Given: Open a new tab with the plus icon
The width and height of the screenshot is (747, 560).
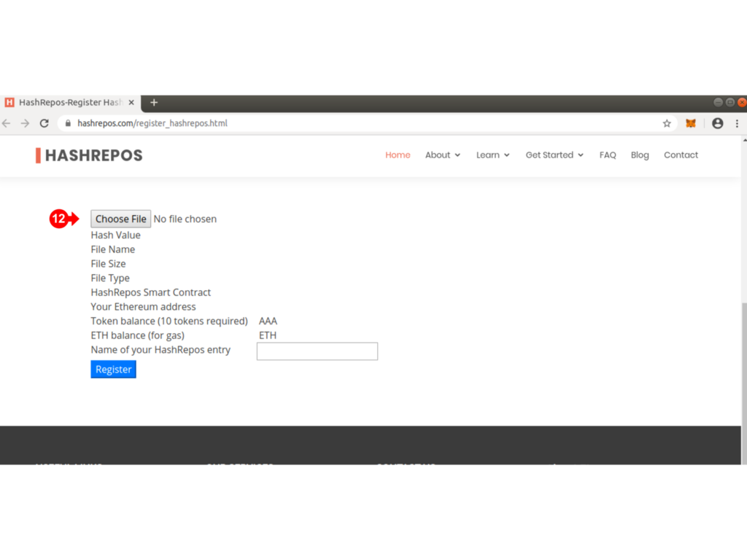Looking at the screenshot, I should pos(154,103).
